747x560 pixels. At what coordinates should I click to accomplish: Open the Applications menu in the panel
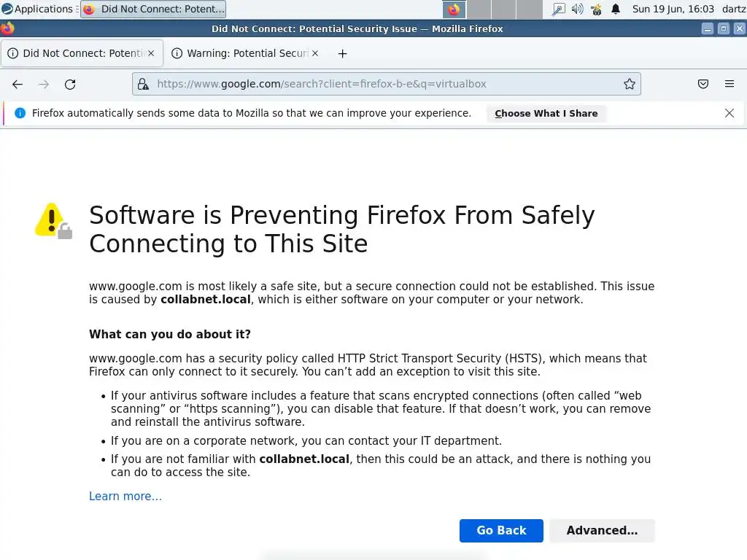pos(36,9)
